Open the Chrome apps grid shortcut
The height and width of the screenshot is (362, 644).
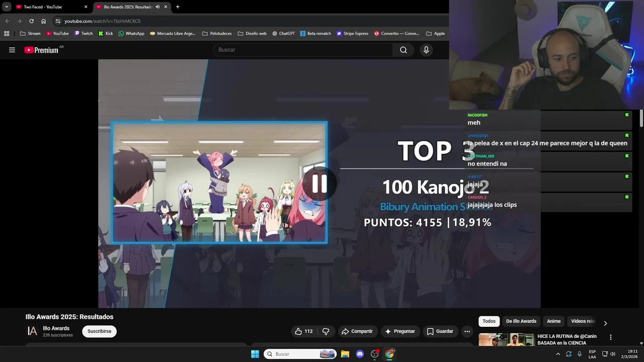pyautogui.click(x=7, y=34)
